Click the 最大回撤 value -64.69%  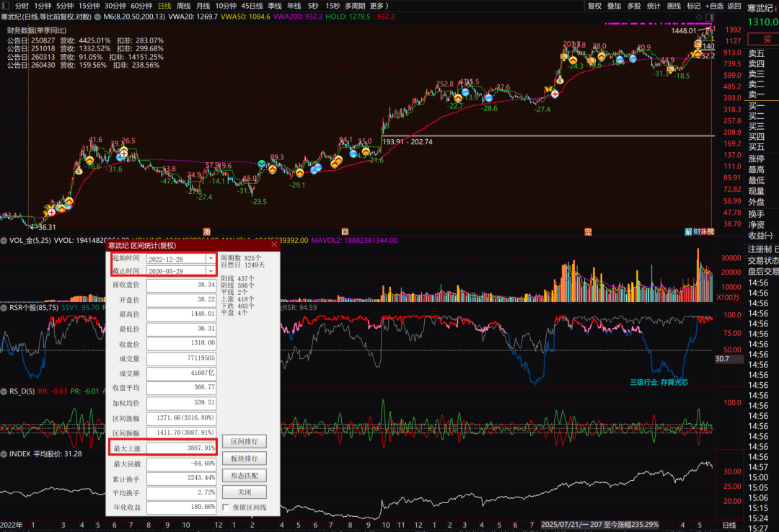coord(181,464)
